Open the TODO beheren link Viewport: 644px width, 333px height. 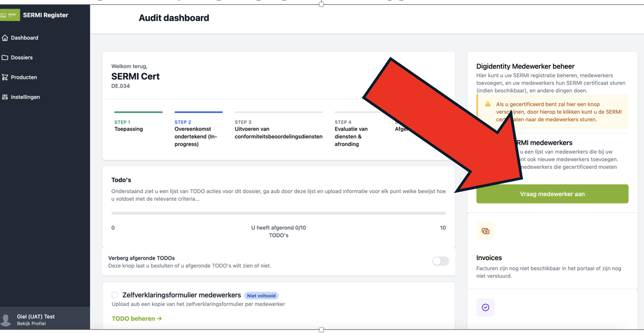pos(137,319)
